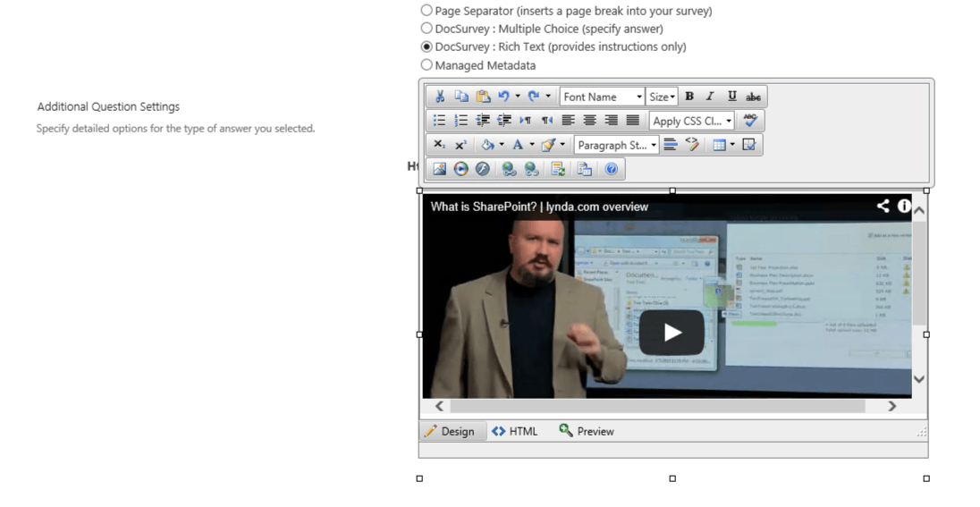Play the SharePoint overview video
The width and height of the screenshot is (980, 507).
click(x=672, y=332)
